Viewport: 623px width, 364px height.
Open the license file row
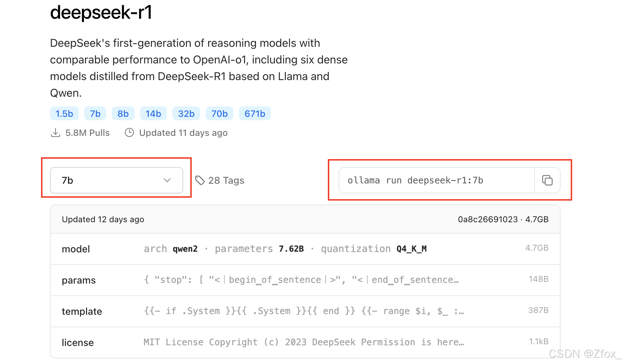[305, 343]
